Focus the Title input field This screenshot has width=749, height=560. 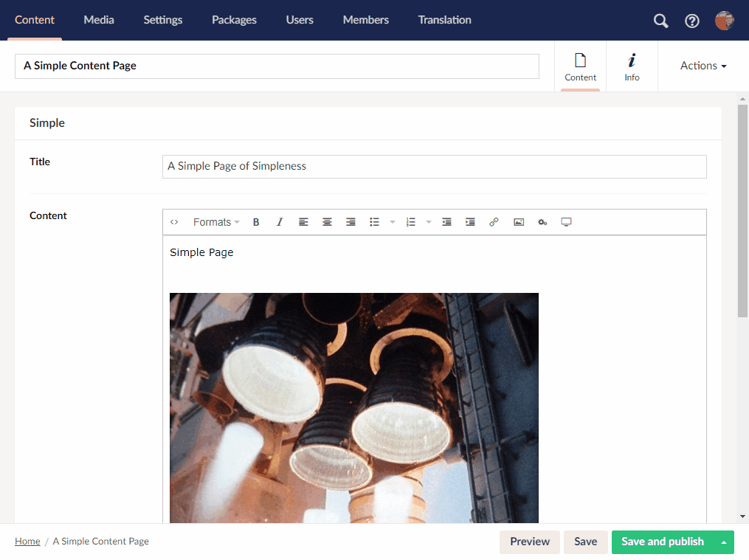point(434,167)
